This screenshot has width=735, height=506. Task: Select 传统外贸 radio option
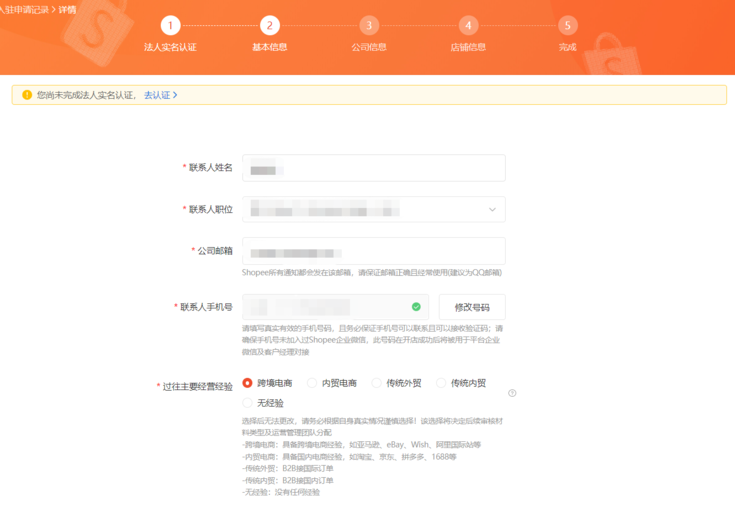coord(376,383)
